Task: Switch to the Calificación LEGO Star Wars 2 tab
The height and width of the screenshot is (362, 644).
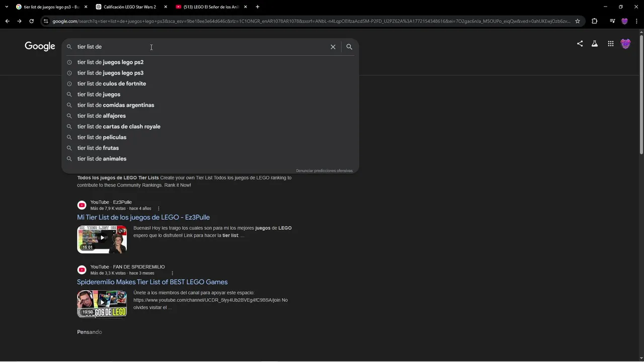Action: tap(131, 7)
